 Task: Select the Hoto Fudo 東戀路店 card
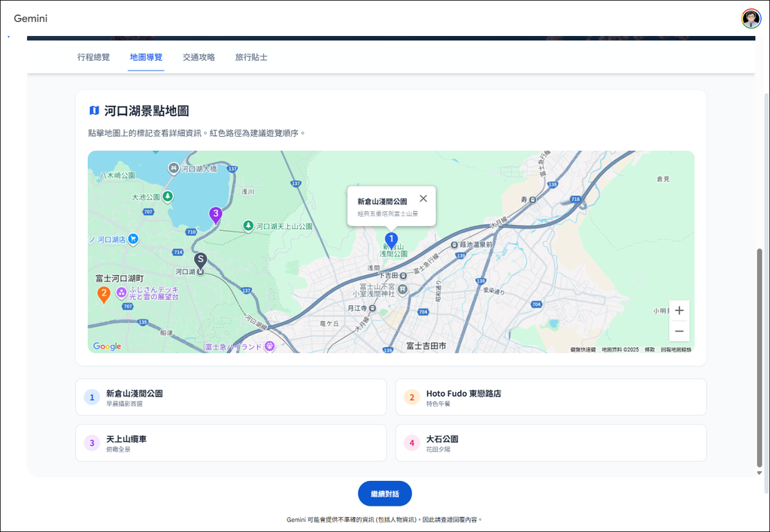click(x=551, y=397)
